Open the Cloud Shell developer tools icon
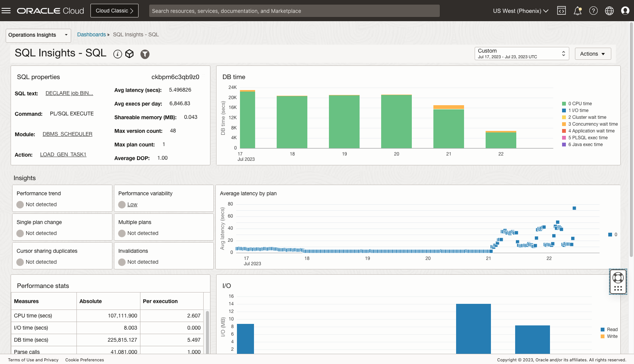 click(561, 11)
